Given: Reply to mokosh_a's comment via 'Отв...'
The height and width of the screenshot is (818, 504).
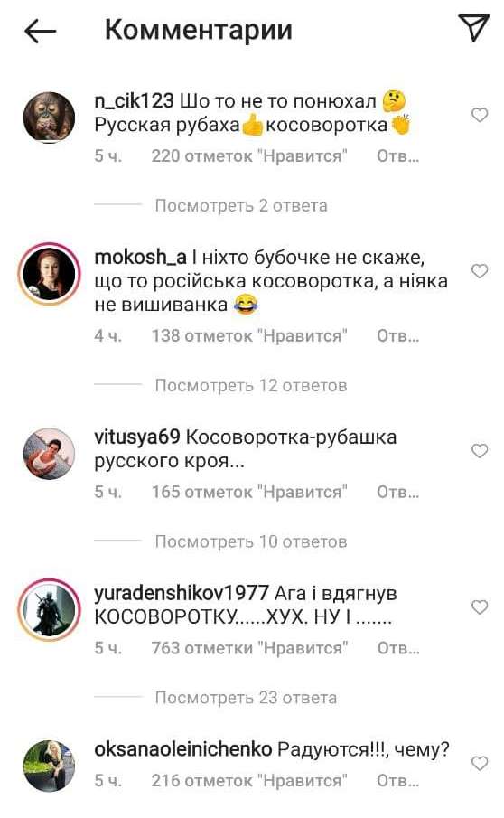Looking at the screenshot, I should pyautogui.click(x=398, y=335).
